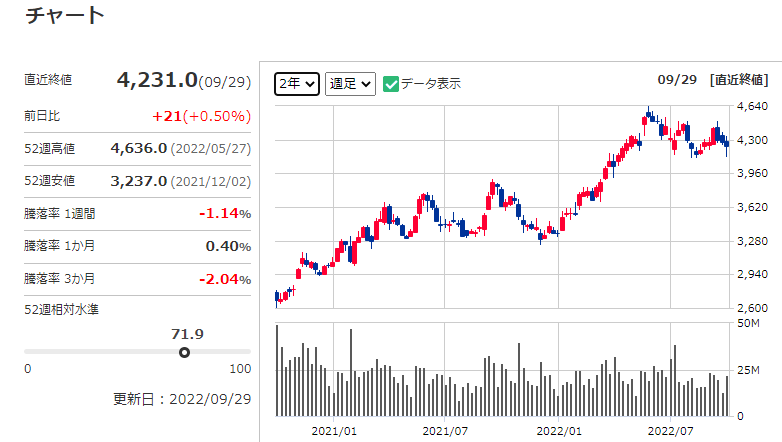This screenshot has width=782, height=442.
Task: Select the 52週安値 value 3,237.0
Action: pos(139,181)
